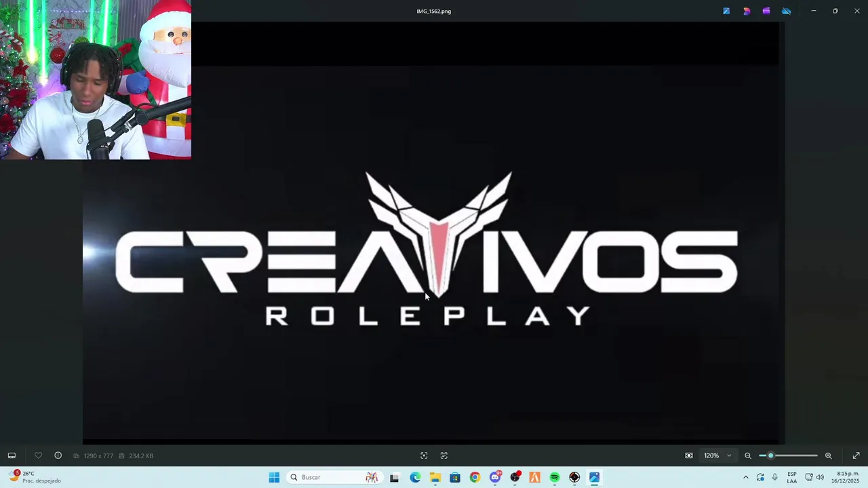Click the OneDrive crossed-out cloud icon

787,11
